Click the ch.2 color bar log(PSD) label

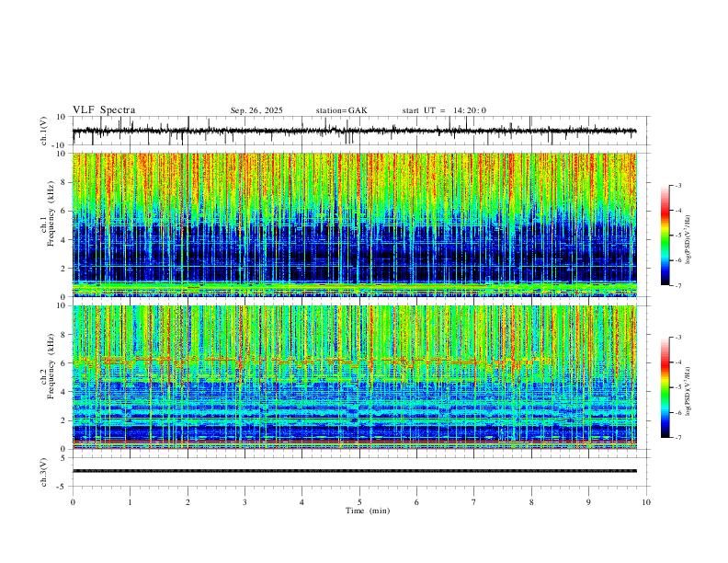coord(688,391)
